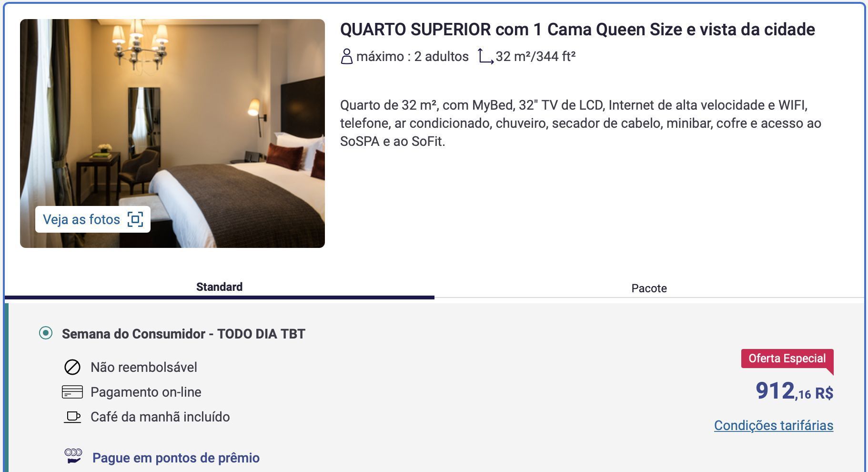
Task: Click the non-refundable prohibition icon
Action: (72, 367)
